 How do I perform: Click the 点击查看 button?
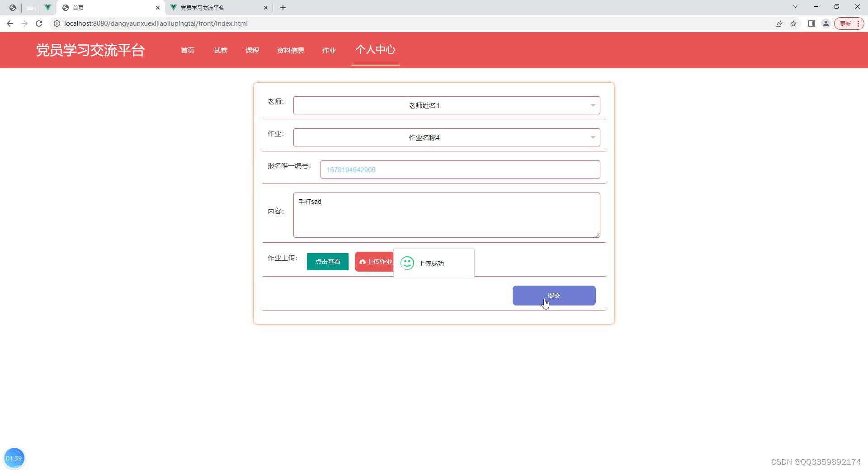328,262
